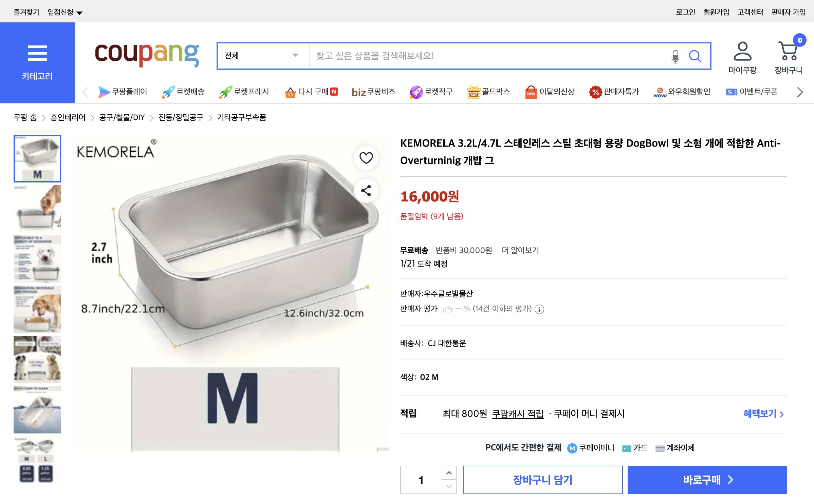Open the 더 알아보기 link
The image size is (814, 504).
[520, 251]
